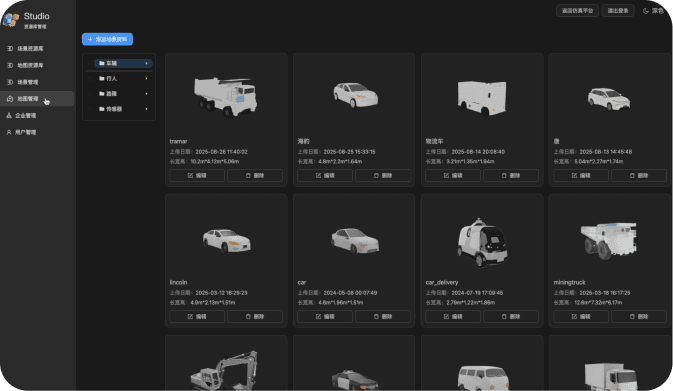Image resolution: width=673 pixels, height=391 pixels.
Task: Open the lincoln sedan thumbnail
Action: [227, 240]
